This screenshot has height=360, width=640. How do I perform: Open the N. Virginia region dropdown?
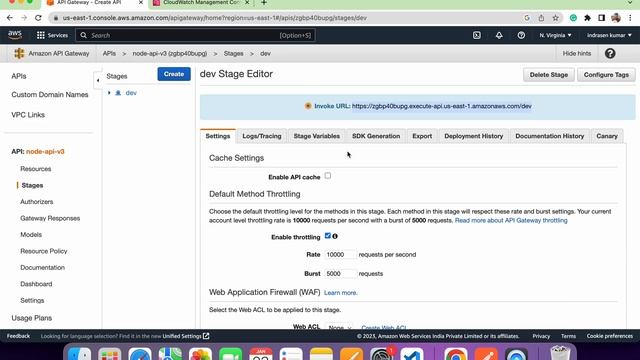pos(555,36)
